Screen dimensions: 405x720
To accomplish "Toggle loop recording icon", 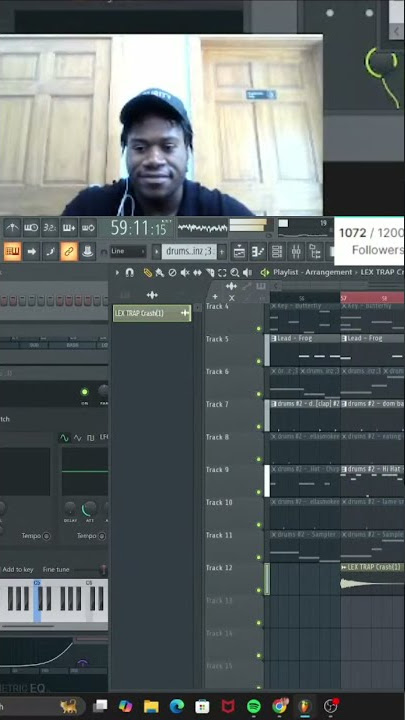I will point(88,228).
